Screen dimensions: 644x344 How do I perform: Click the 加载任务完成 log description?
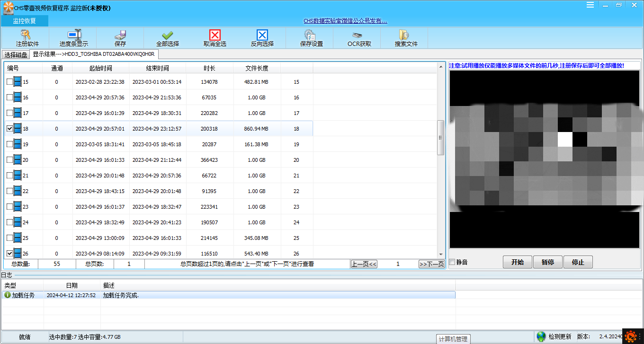coord(121,295)
